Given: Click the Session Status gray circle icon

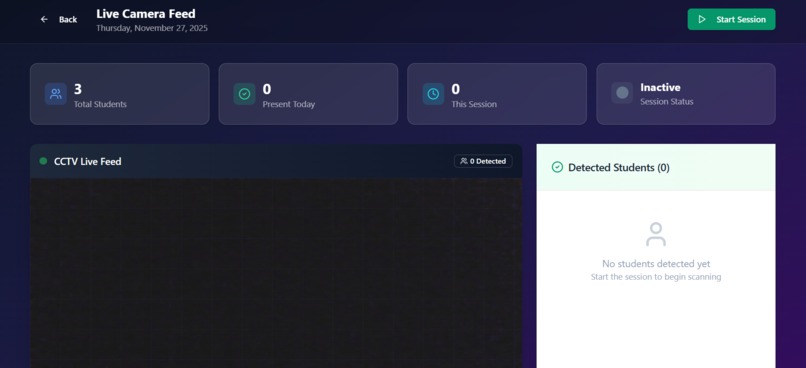Looking at the screenshot, I should (622, 93).
